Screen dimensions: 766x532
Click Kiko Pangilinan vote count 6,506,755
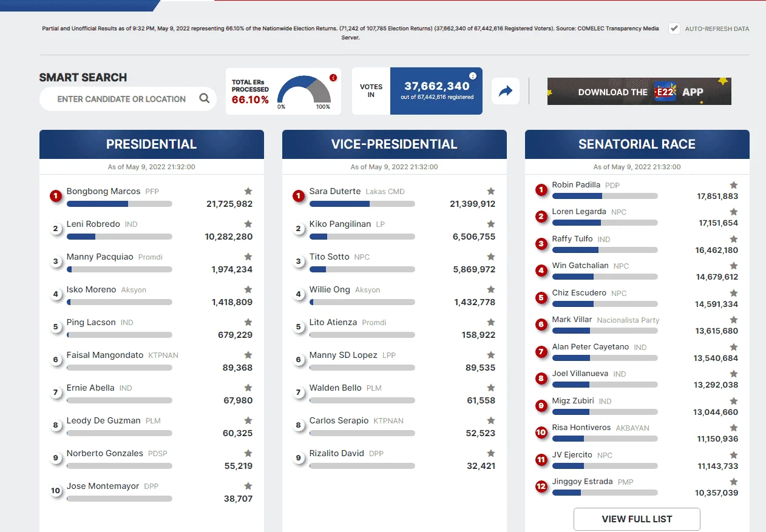point(474,237)
